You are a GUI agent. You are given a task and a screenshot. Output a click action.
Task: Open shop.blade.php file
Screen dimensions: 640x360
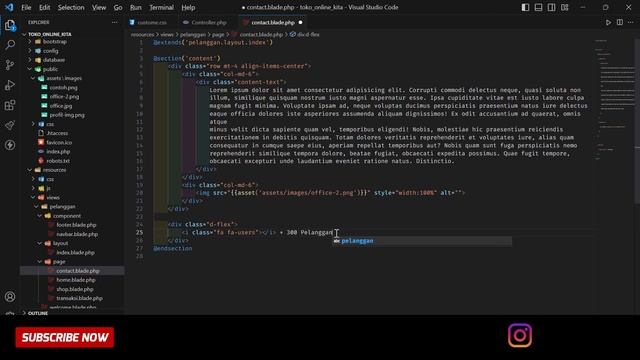(x=75, y=289)
